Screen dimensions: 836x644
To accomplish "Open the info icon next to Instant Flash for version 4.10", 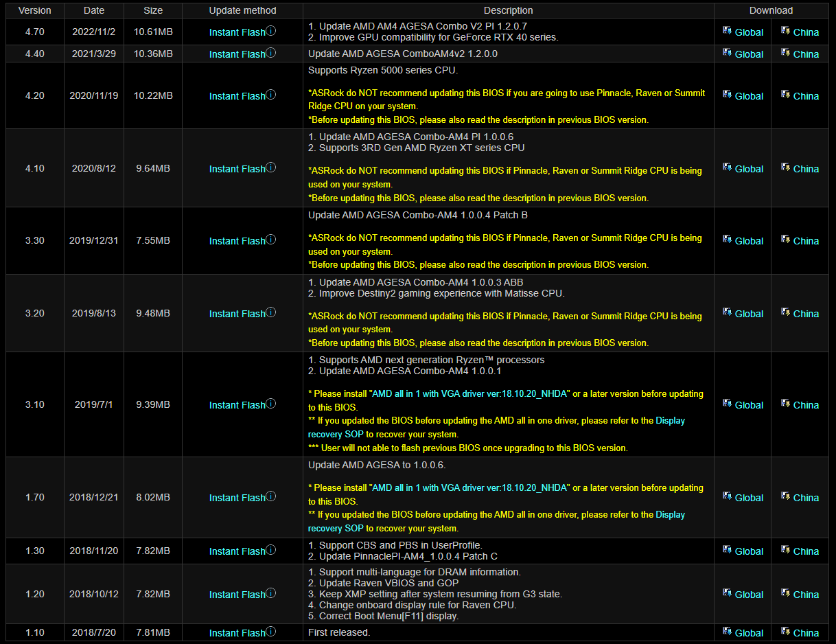I will (270, 168).
